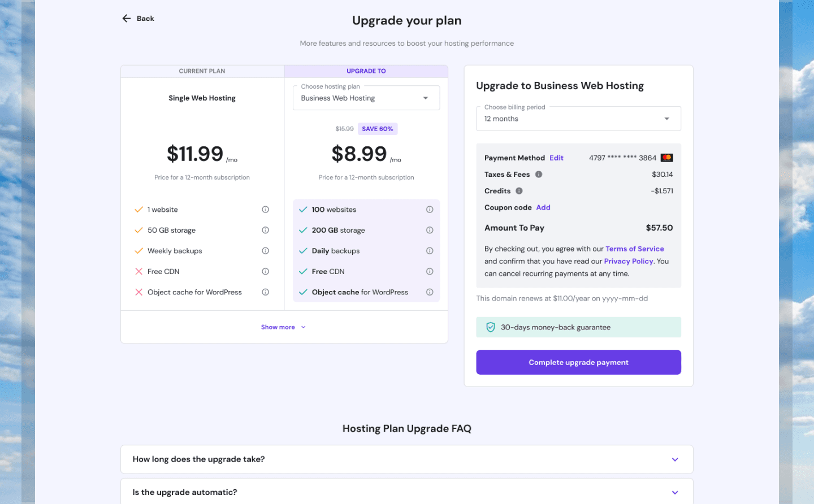Click info icon next to 50 GB storage
Image resolution: width=814 pixels, height=504 pixels.
265,230
